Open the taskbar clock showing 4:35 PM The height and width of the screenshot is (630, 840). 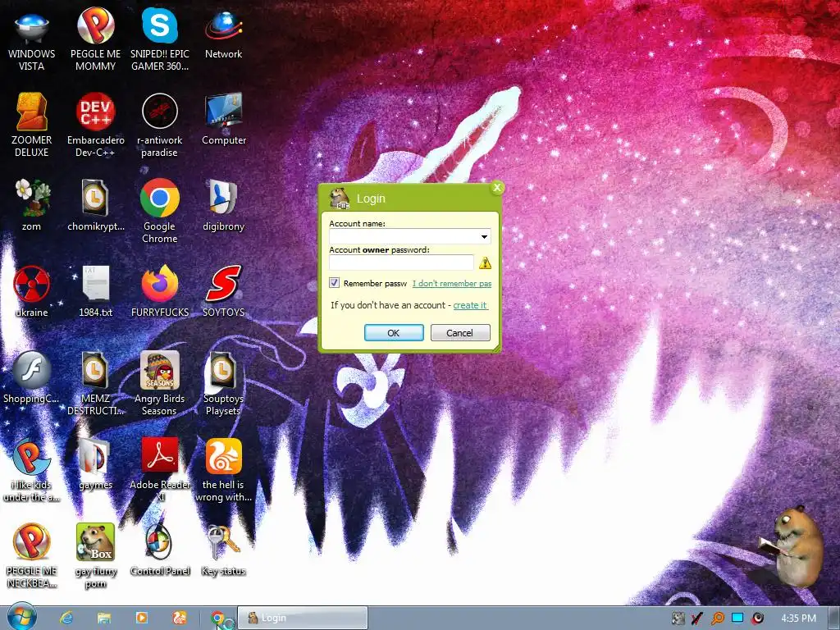798,619
